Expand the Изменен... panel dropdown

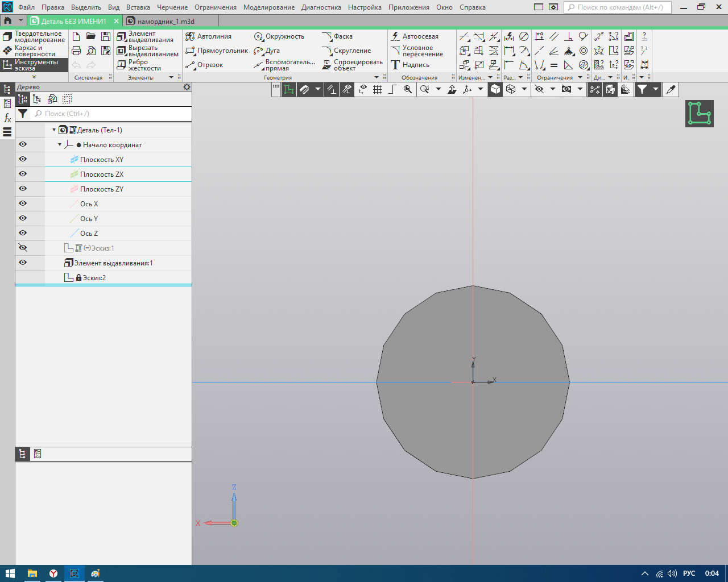pyautogui.click(x=491, y=77)
